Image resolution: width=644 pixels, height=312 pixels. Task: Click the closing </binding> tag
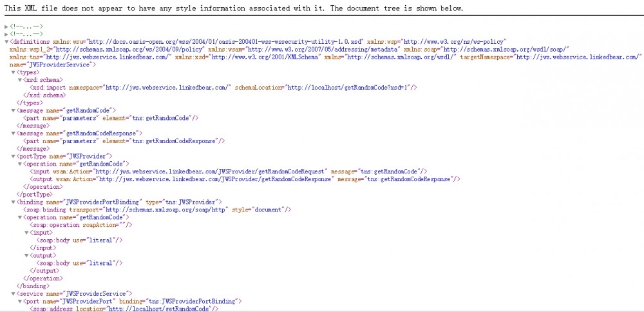33,286
